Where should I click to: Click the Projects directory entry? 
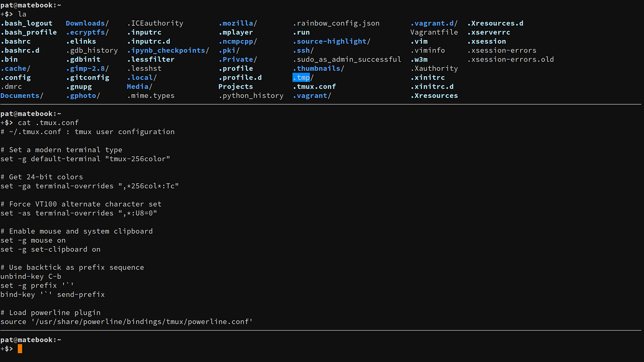point(236,86)
